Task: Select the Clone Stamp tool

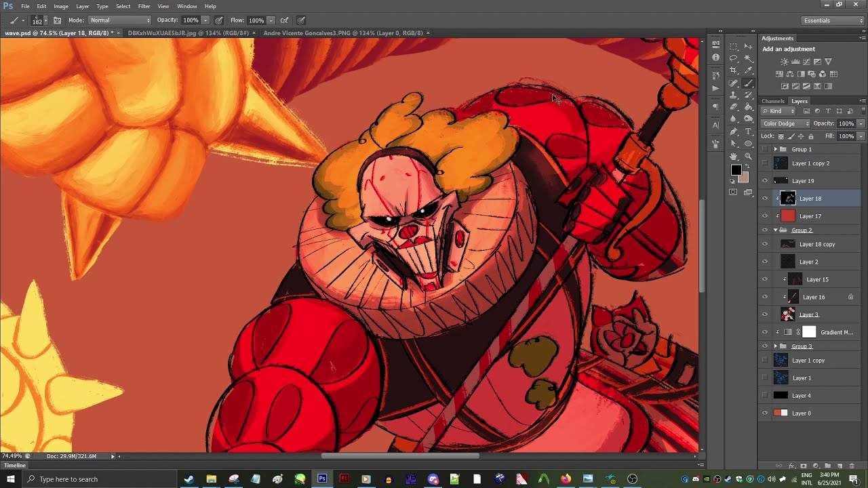Action: [x=733, y=96]
